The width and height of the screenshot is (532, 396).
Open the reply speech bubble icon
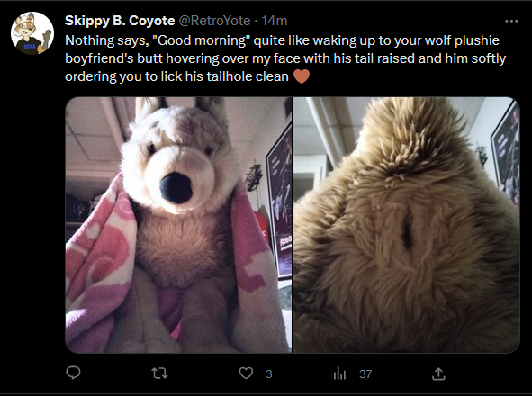click(x=73, y=373)
